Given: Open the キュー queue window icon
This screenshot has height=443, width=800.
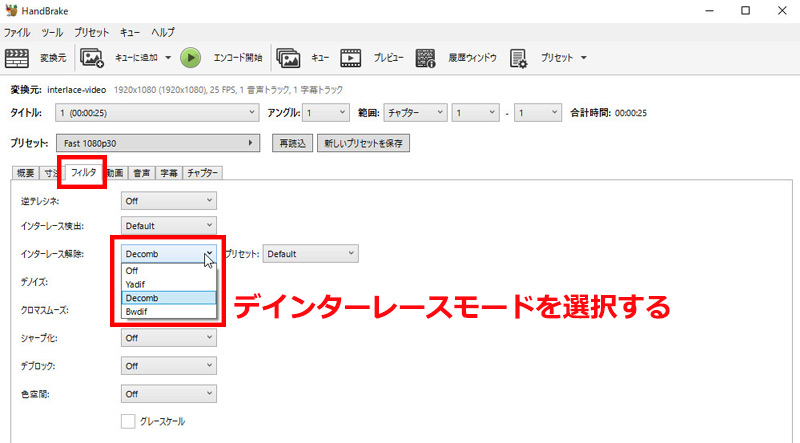Looking at the screenshot, I should pos(288,57).
